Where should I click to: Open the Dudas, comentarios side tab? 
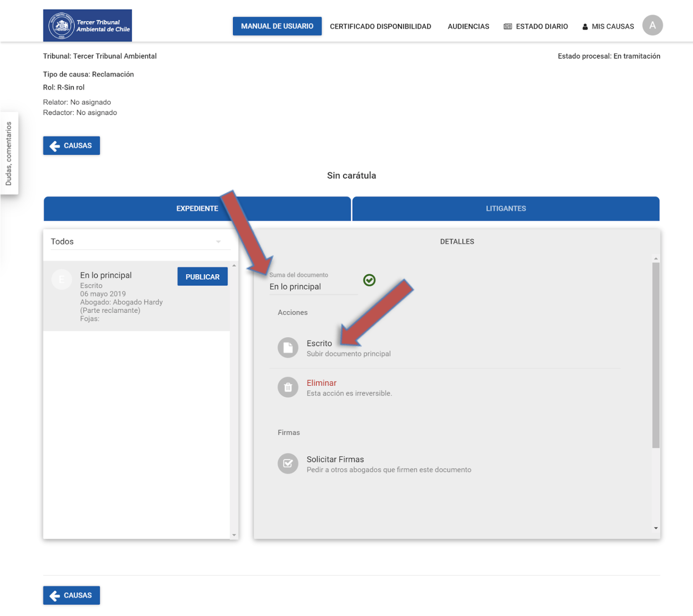[x=9, y=153]
